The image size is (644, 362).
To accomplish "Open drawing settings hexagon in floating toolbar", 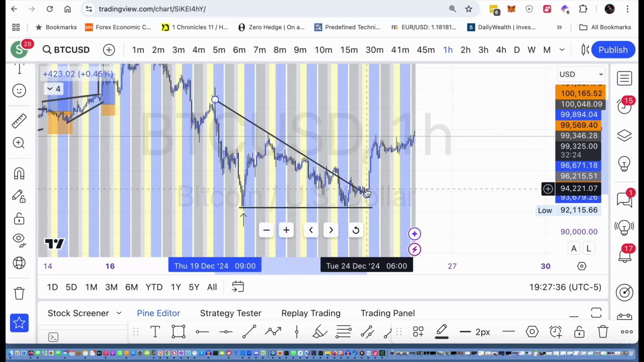I will point(532,332).
